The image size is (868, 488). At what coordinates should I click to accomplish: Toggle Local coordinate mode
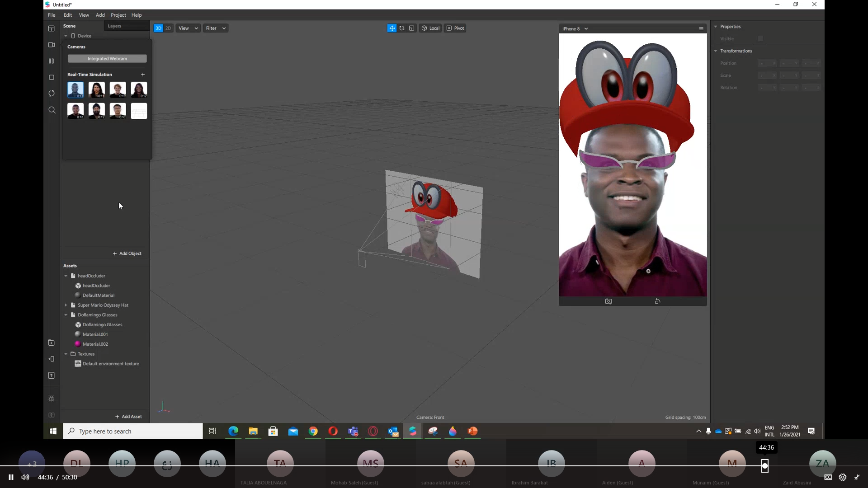[x=430, y=28]
